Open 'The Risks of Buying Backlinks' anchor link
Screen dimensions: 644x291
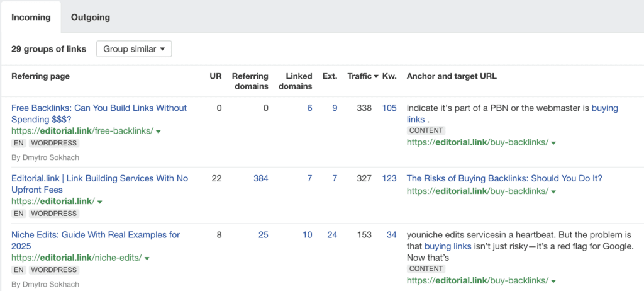coord(504,178)
